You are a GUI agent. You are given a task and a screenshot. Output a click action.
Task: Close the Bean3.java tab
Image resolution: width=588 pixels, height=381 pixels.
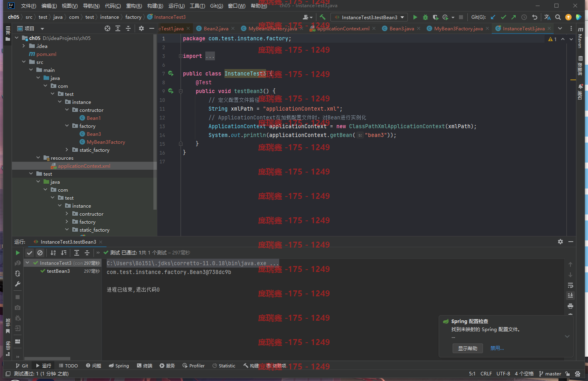coord(418,28)
